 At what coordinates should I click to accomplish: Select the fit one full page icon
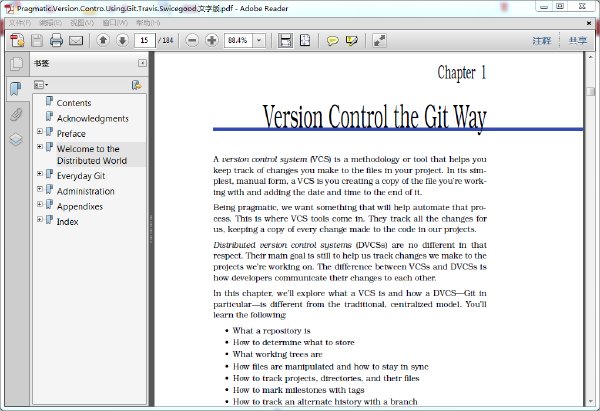305,40
